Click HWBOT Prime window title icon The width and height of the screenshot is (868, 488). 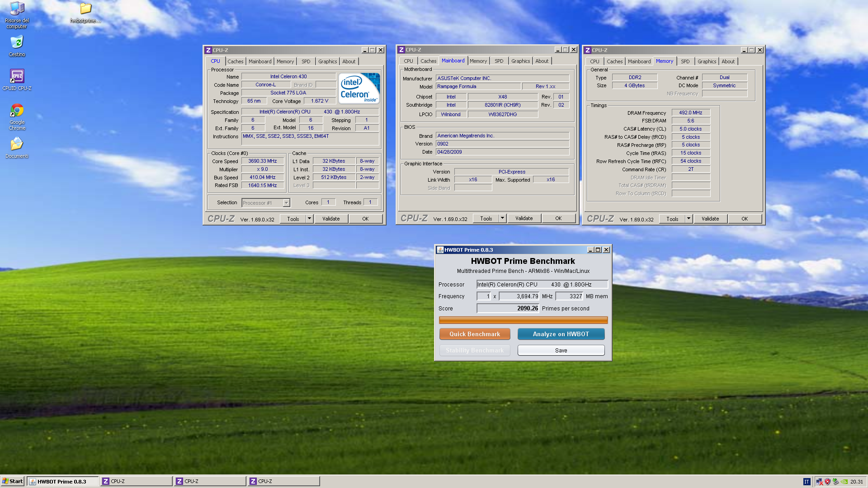[440, 250]
